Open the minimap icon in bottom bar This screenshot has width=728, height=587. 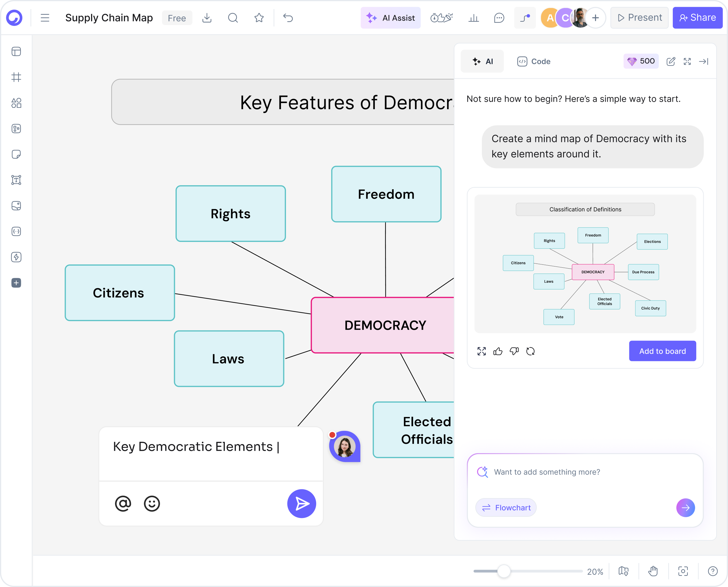(x=623, y=571)
